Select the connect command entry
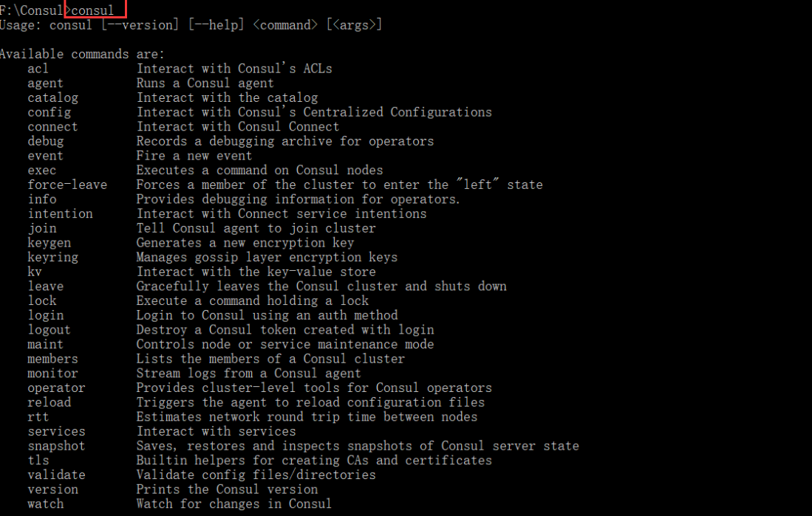This screenshot has width=812, height=516. pos(52,127)
